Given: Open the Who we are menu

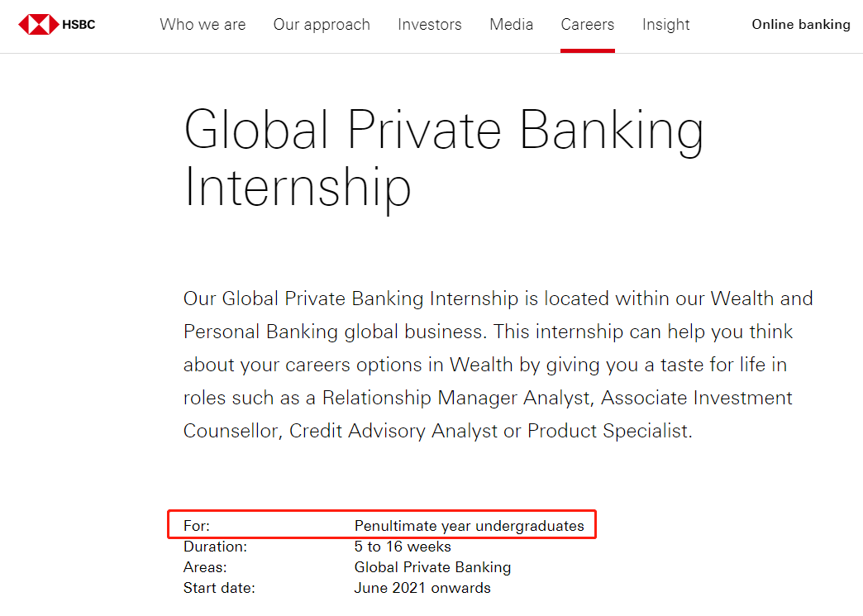Looking at the screenshot, I should tap(203, 25).
